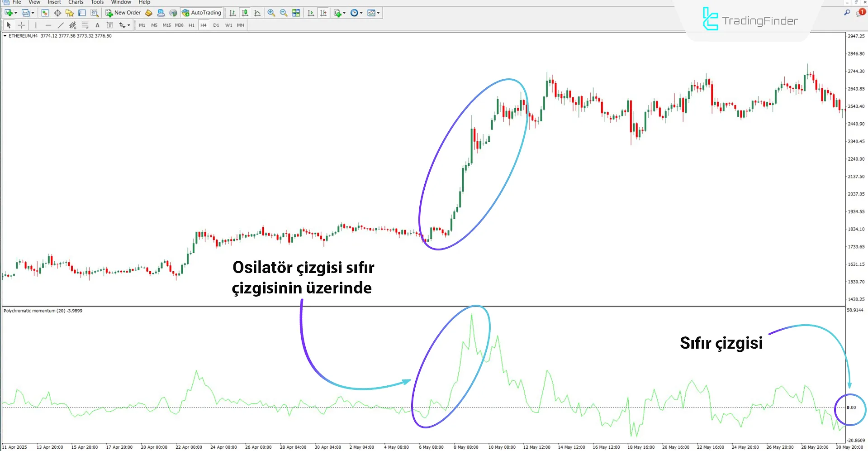Viewport: 868px width, 451px height.
Task: Open the trendline drawing tool
Action: click(x=61, y=25)
